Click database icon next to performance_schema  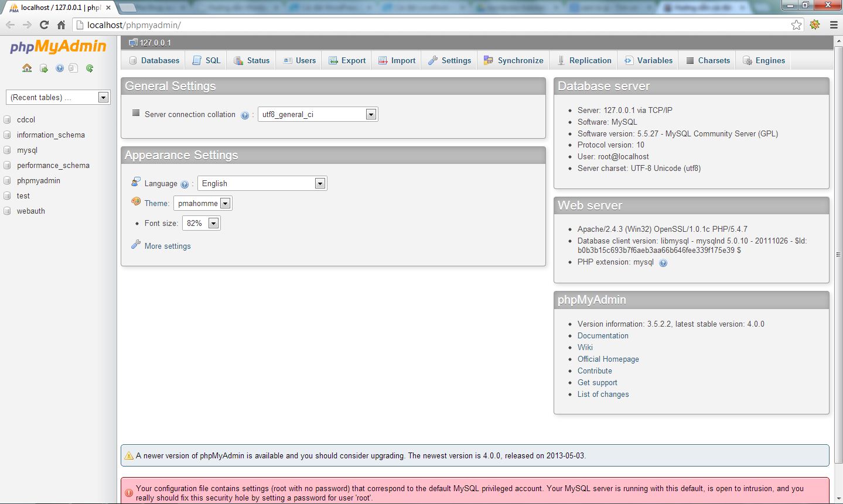click(8, 165)
